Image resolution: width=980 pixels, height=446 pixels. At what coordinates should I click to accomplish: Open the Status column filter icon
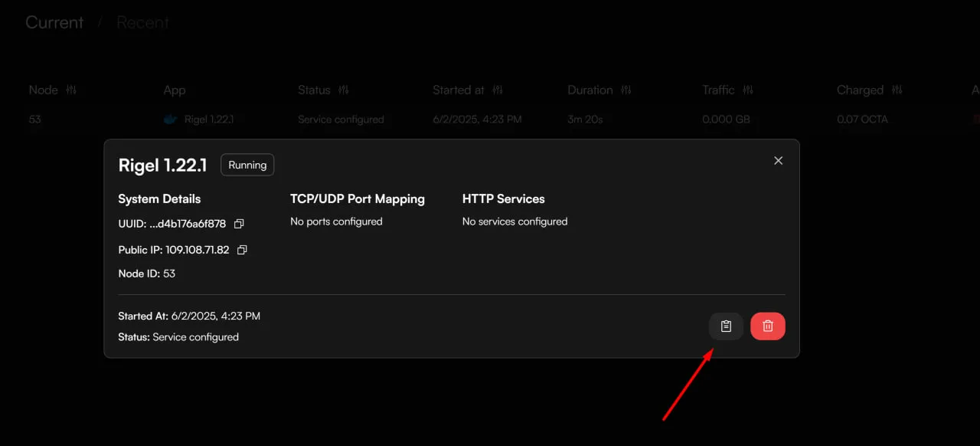pyautogui.click(x=343, y=90)
